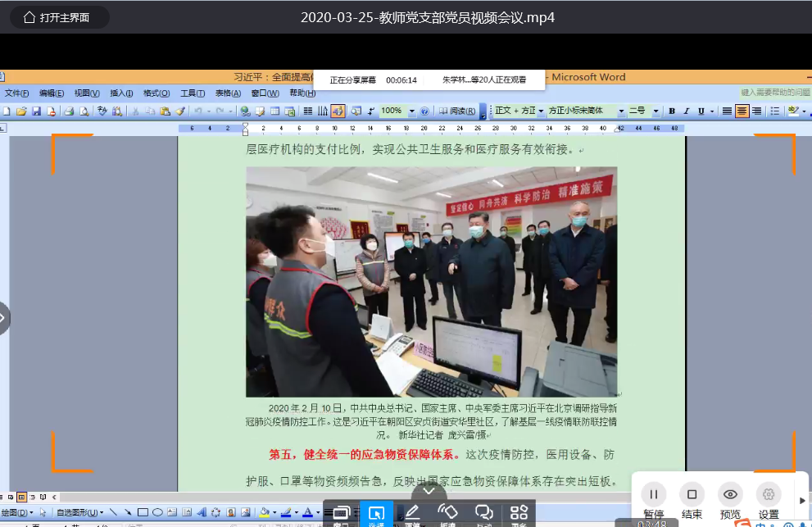
Task: Insert hyperlink with globe icon
Action: pos(246,111)
